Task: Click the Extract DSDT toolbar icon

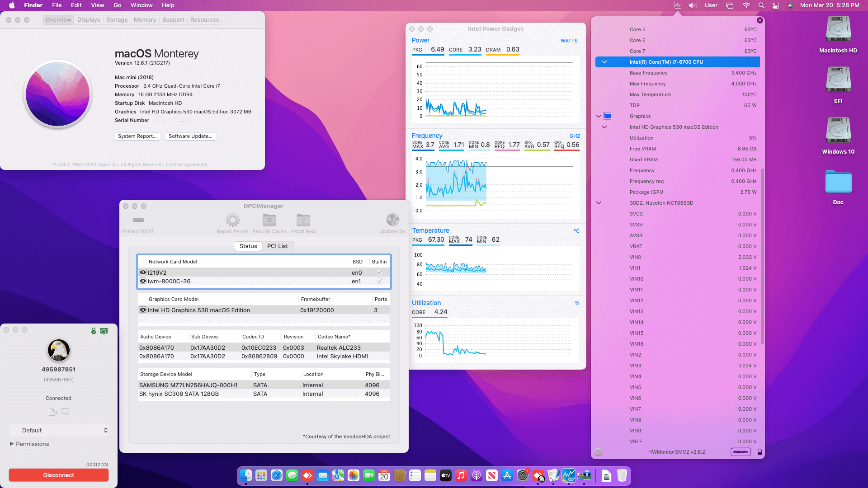Action: 138,220
